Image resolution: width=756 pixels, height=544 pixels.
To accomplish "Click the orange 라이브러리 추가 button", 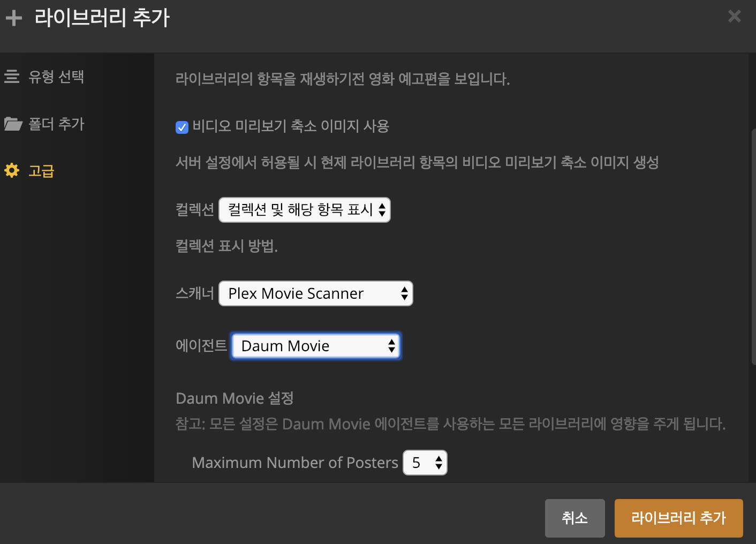I will [679, 518].
